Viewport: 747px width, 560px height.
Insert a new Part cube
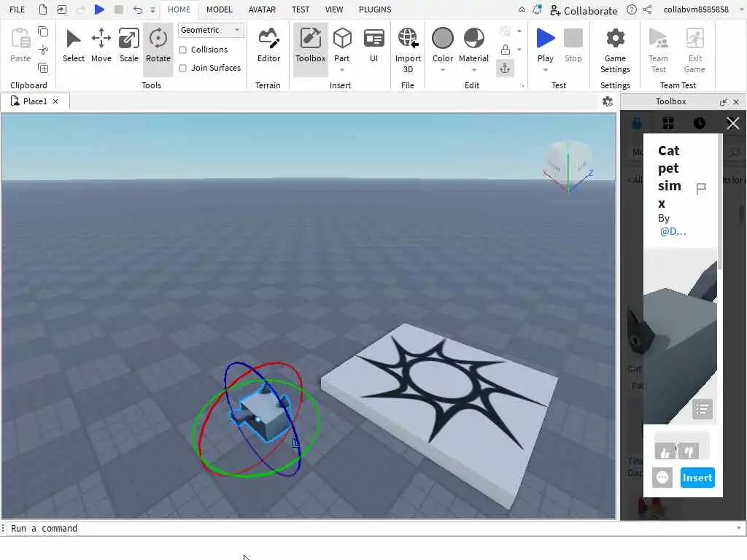341,39
